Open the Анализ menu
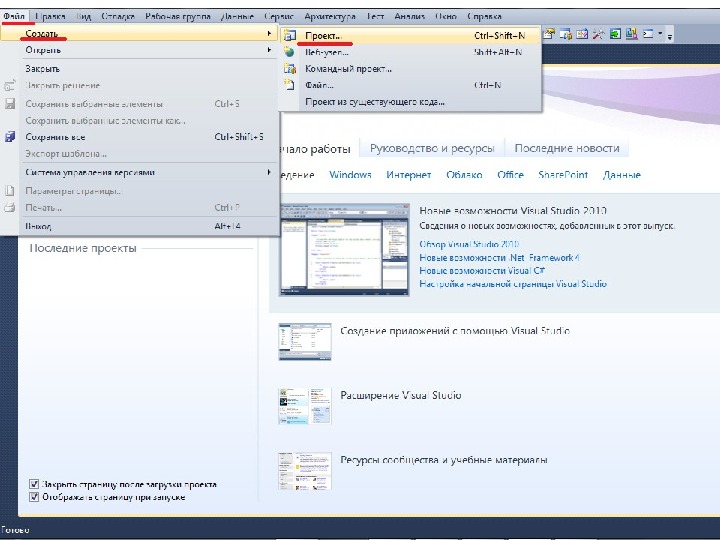720x540 pixels. [410, 17]
